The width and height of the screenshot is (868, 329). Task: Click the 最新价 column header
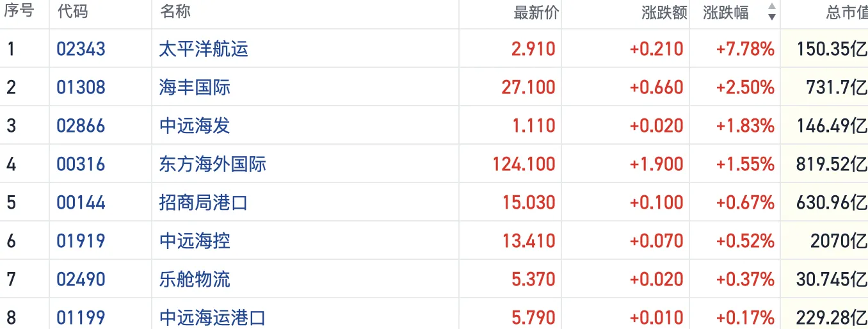[536, 13]
